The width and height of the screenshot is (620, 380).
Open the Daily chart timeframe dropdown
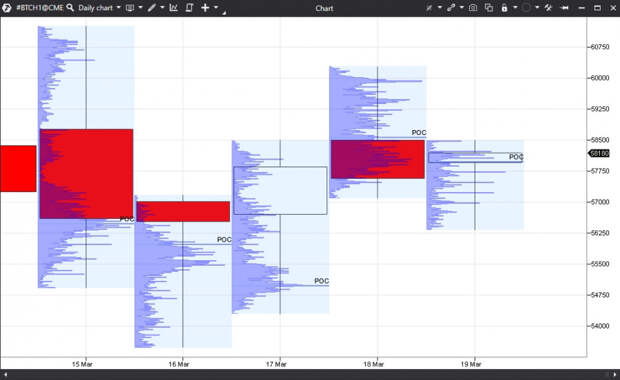pos(99,8)
